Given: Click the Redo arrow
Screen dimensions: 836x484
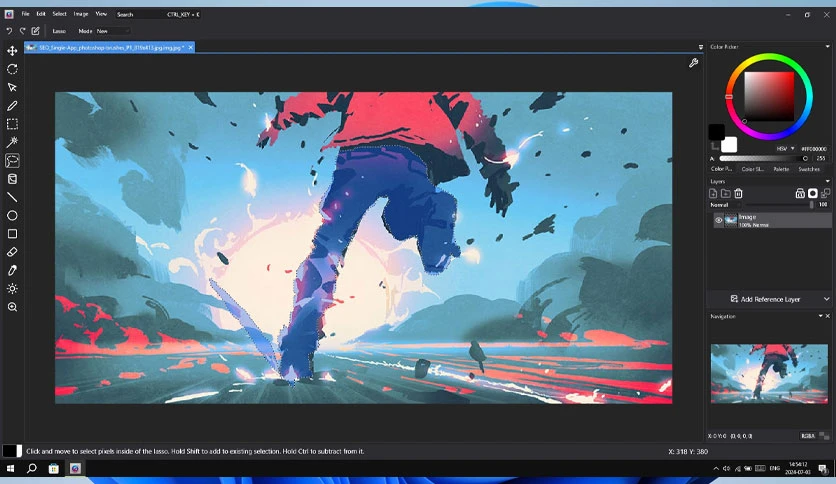Looking at the screenshot, I should click(x=22, y=31).
